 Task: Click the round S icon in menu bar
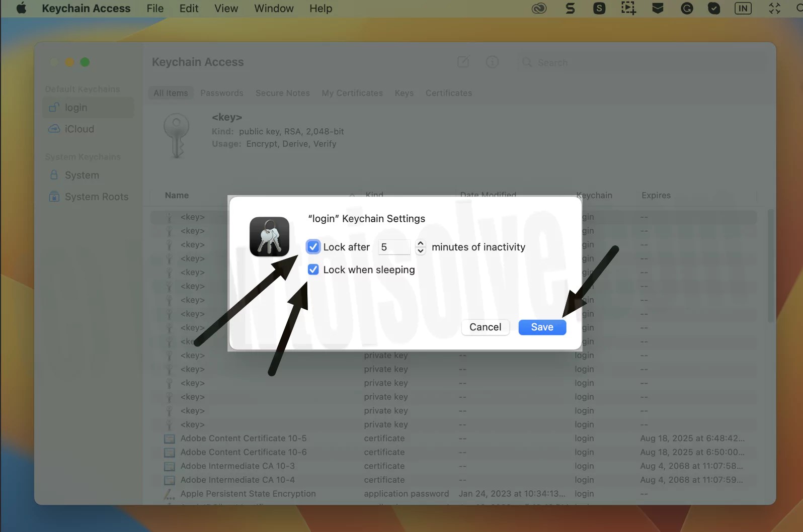(x=599, y=9)
